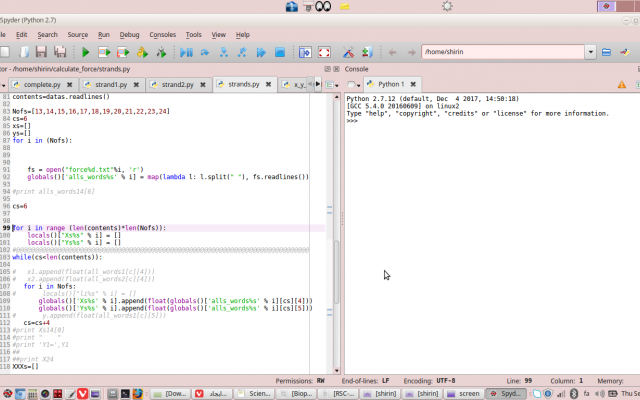The height and width of the screenshot is (400, 640).
Task: Click the working directory path field
Action: coord(503,52)
